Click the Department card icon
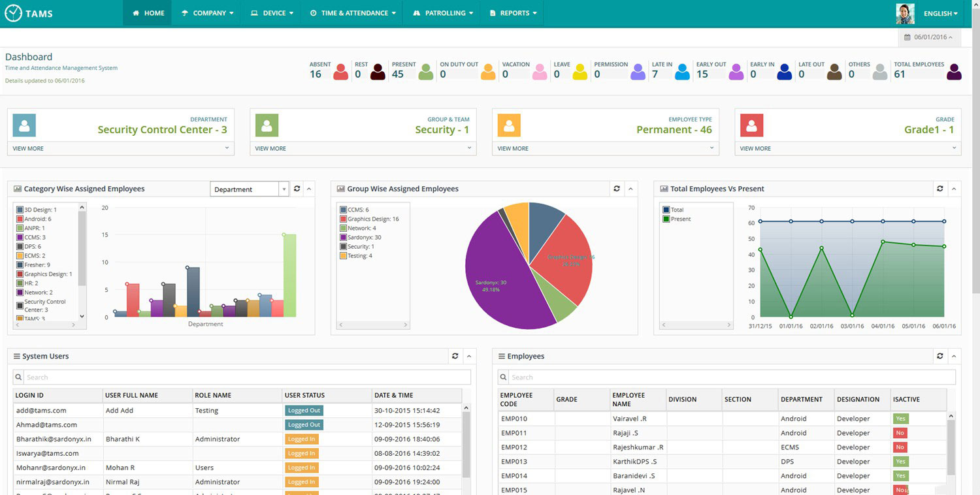This screenshot has width=980, height=495. tap(24, 125)
